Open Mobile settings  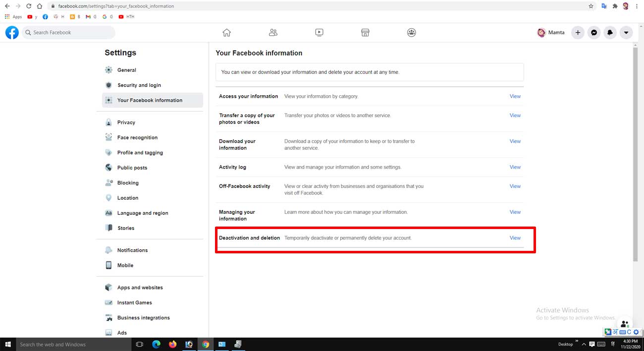click(x=153, y=265)
